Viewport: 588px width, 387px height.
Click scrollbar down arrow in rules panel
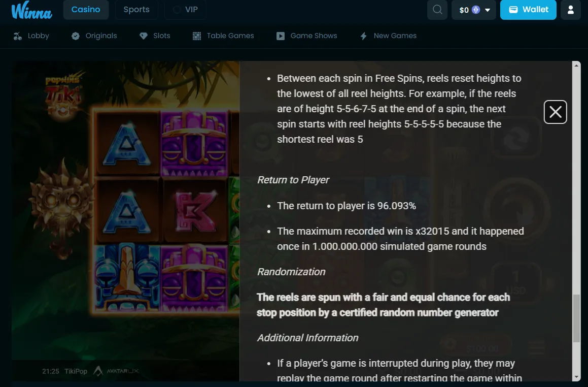point(576,377)
